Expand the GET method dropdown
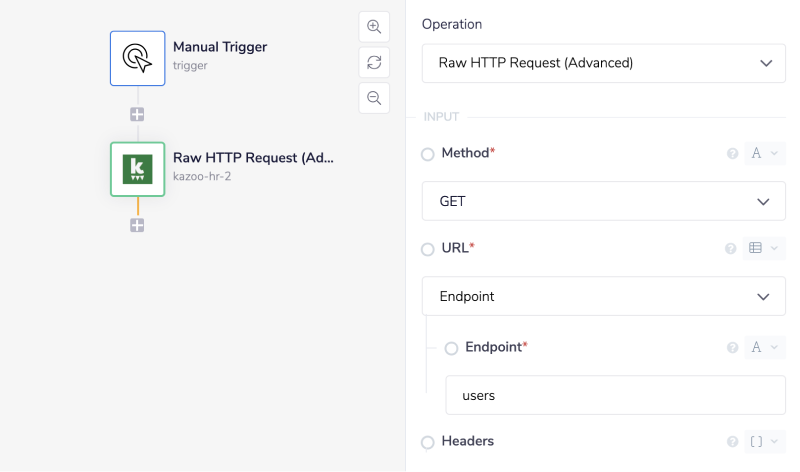Image resolution: width=800 pixels, height=472 pixels. [603, 201]
